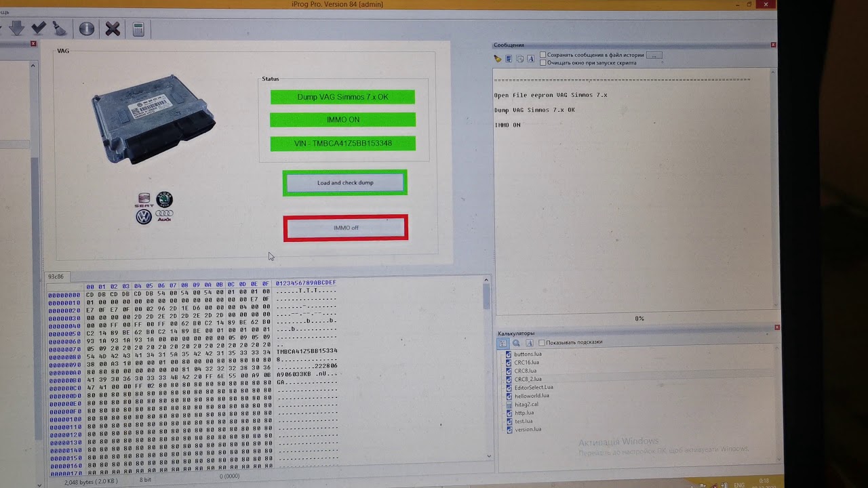
Task: Click the 'Load and check dump' button
Action: point(345,183)
